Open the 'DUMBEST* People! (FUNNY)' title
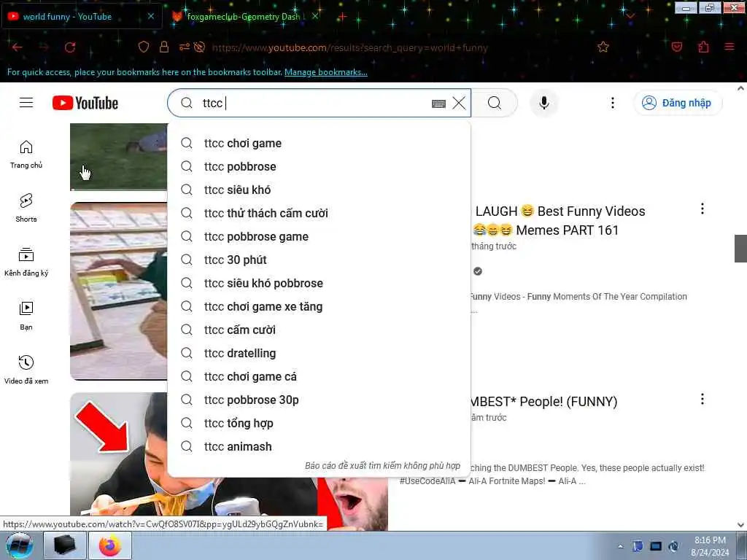 click(544, 402)
